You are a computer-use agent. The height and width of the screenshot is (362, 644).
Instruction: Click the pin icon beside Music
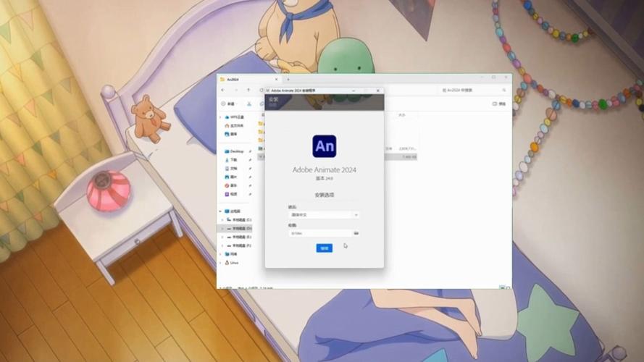[250, 185]
